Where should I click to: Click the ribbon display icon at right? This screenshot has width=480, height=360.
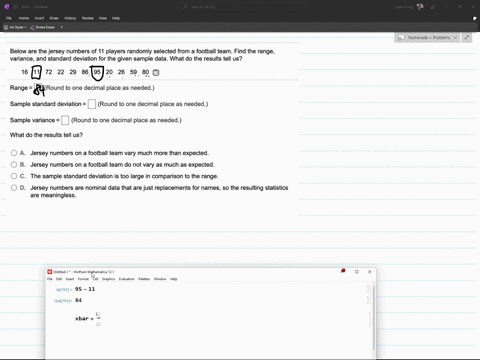coord(474,18)
